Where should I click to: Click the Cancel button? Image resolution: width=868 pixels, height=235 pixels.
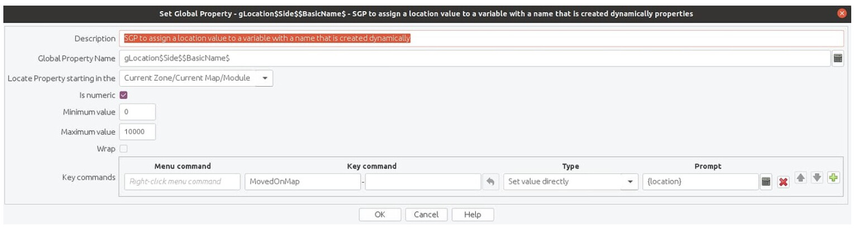pos(426,215)
